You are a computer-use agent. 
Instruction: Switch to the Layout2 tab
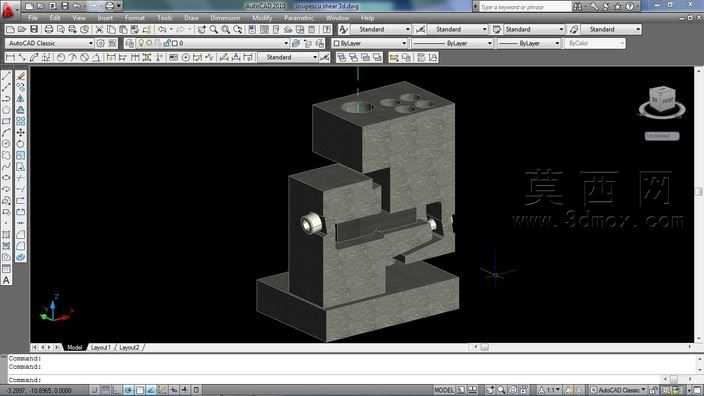pyautogui.click(x=130, y=348)
